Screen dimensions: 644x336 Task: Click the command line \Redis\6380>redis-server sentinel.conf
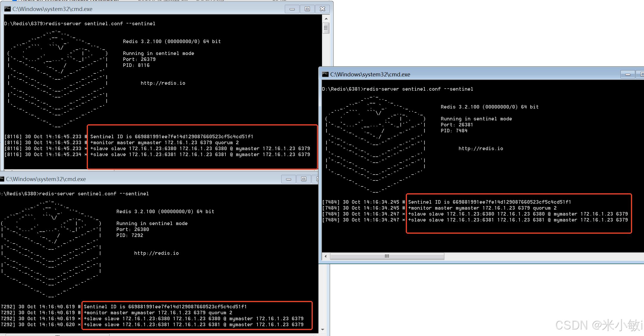coord(74,194)
